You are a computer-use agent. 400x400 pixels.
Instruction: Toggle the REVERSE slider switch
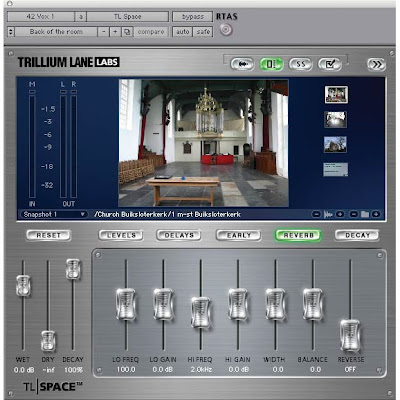point(350,336)
